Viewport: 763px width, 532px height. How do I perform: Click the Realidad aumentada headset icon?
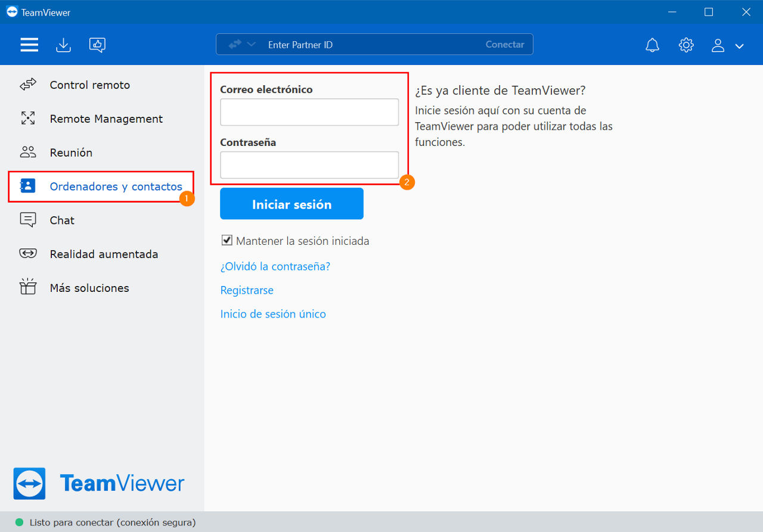click(x=28, y=254)
